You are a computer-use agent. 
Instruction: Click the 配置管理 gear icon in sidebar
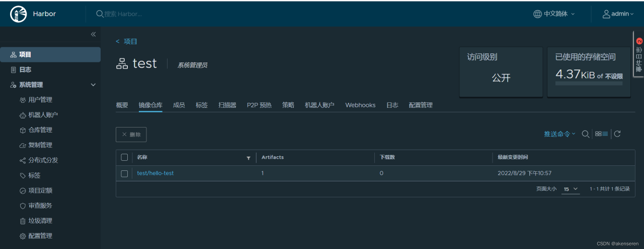[23, 236]
